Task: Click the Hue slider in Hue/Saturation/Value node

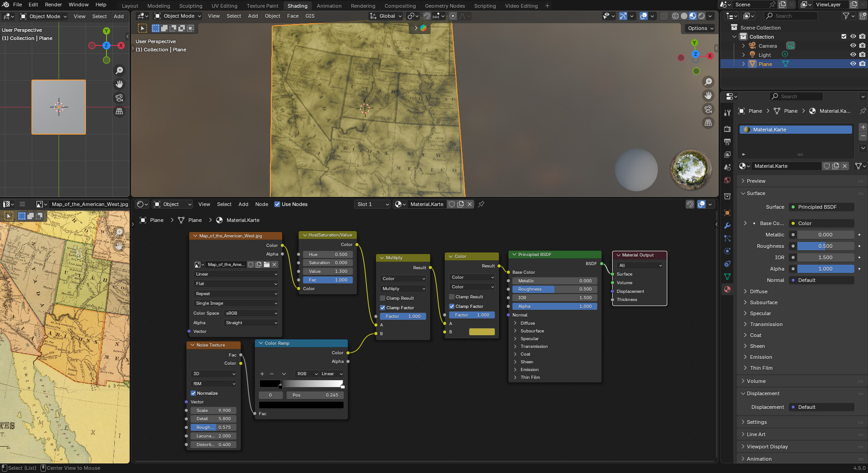Action: pyautogui.click(x=328, y=255)
